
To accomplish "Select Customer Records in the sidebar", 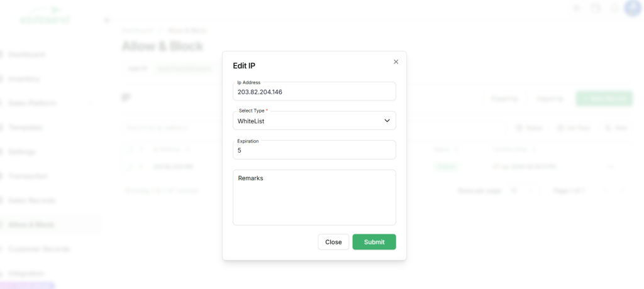I will [39, 249].
